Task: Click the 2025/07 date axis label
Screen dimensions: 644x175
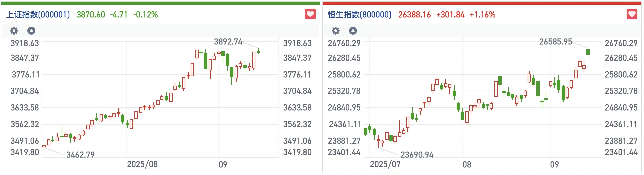Action: coord(385,164)
